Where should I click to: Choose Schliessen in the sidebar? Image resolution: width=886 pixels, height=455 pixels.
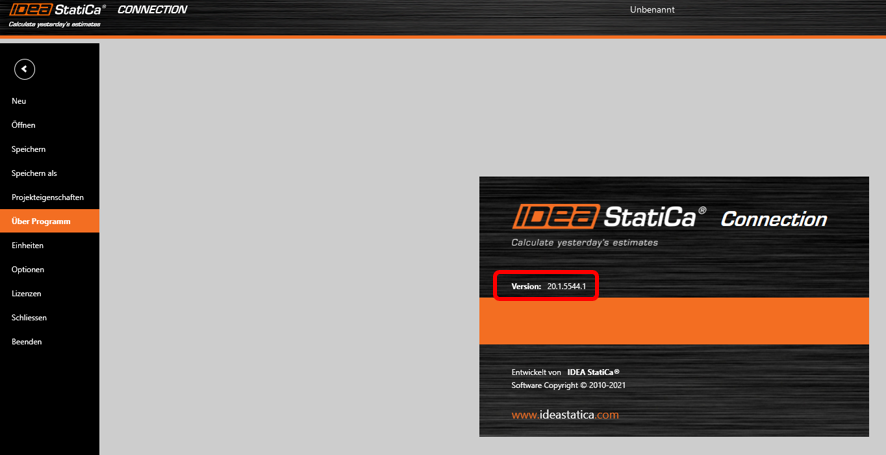29,318
